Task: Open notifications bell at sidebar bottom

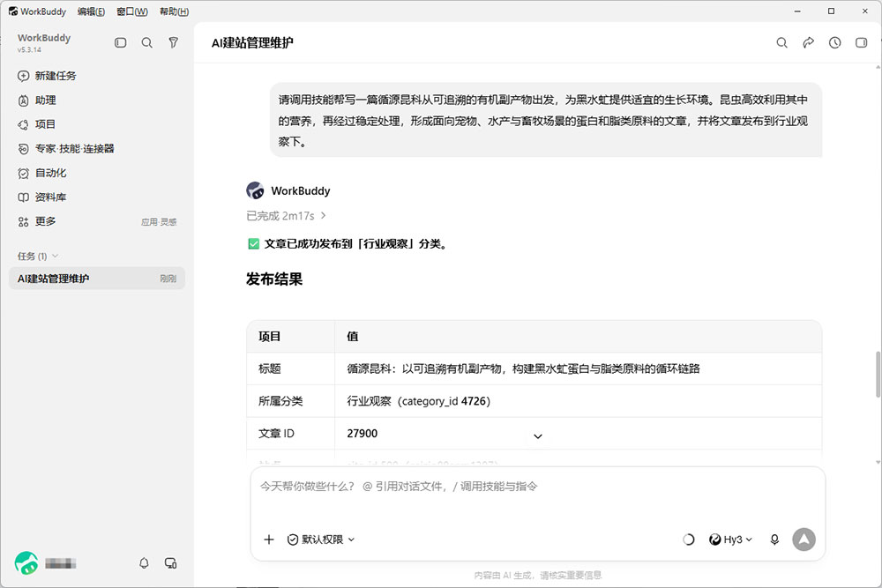Action: coord(144,563)
